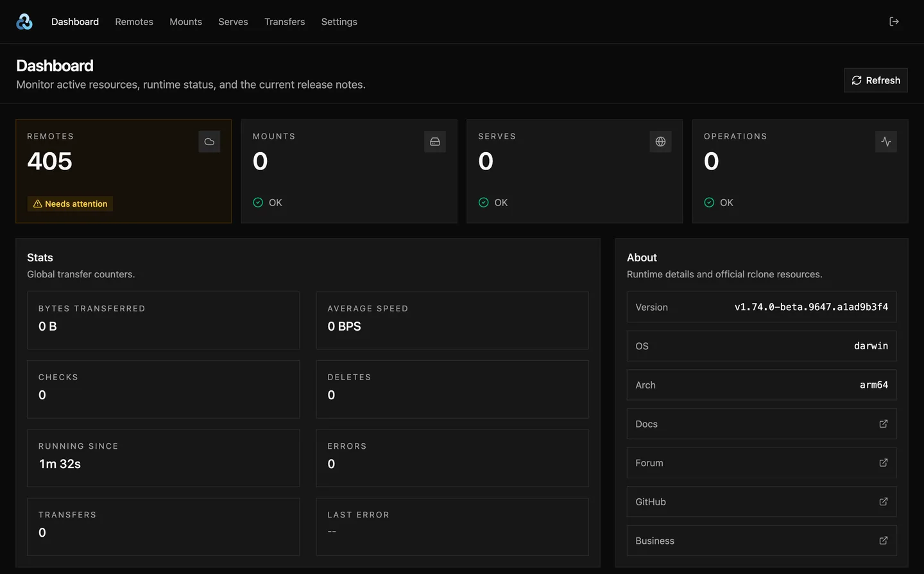This screenshot has width=924, height=574.
Task: Click the Last Error stat label
Action: [x=358, y=515]
